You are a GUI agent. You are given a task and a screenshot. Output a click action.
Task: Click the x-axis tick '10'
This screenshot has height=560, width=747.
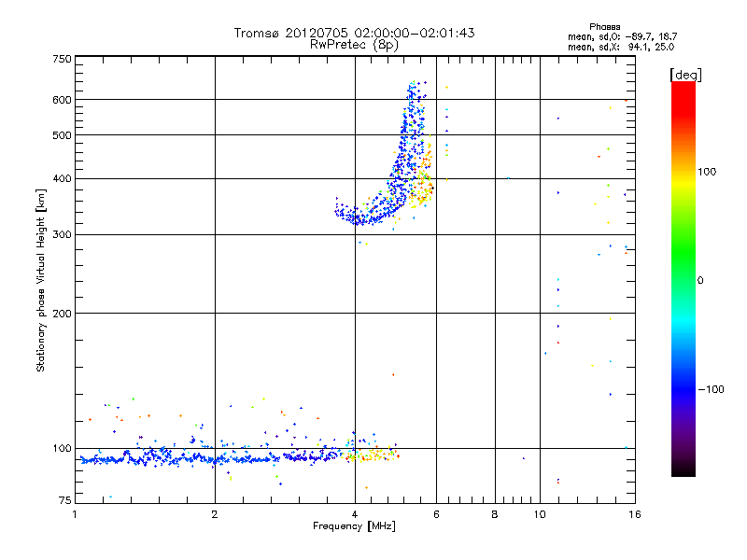pyautogui.click(x=540, y=514)
